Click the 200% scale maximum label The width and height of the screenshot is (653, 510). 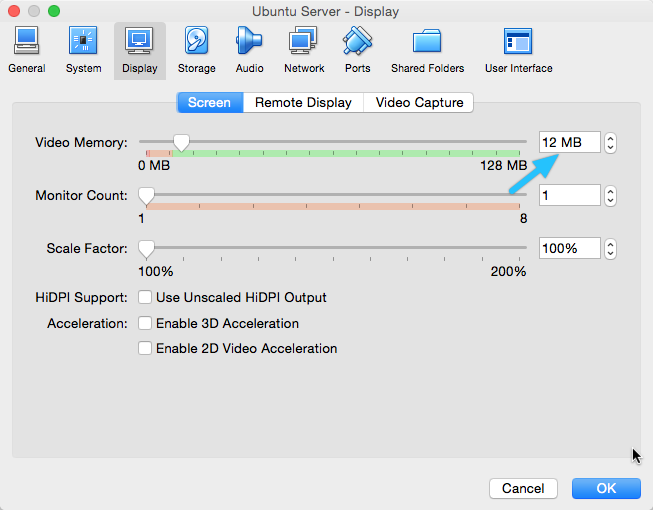pos(508,271)
